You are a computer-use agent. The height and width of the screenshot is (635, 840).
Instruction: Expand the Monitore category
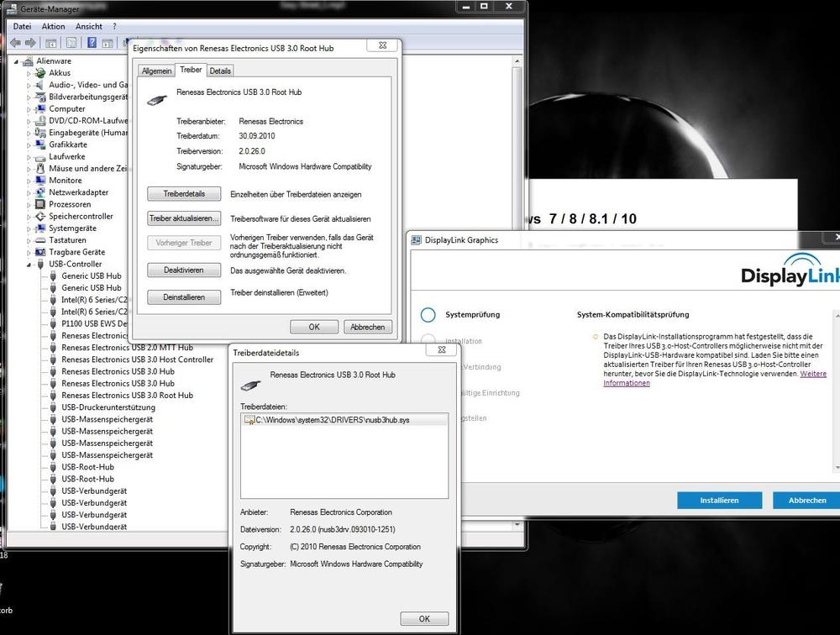click(x=29, y=181)
